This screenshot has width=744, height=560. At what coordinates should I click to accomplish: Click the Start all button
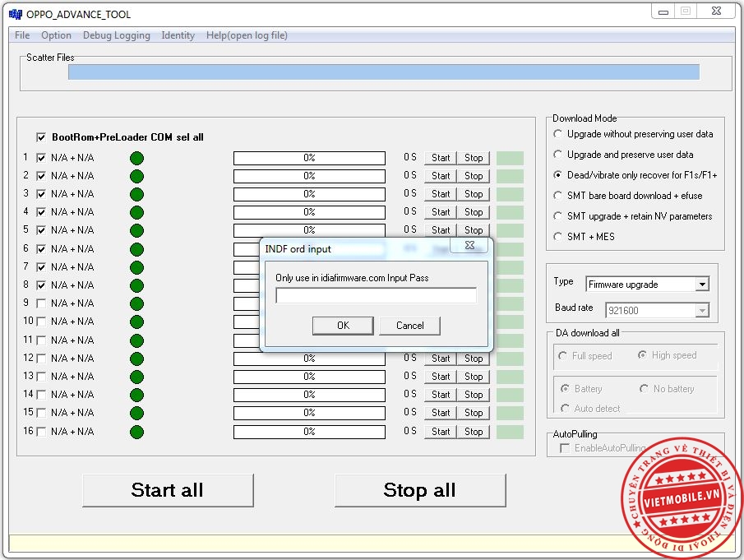168,490
